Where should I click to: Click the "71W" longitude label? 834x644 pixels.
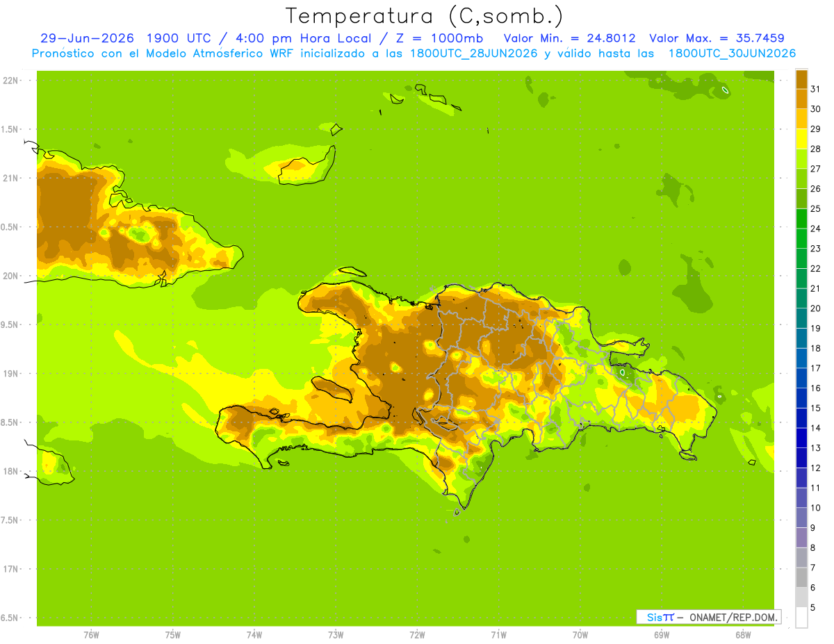click(x=498, y=635)
